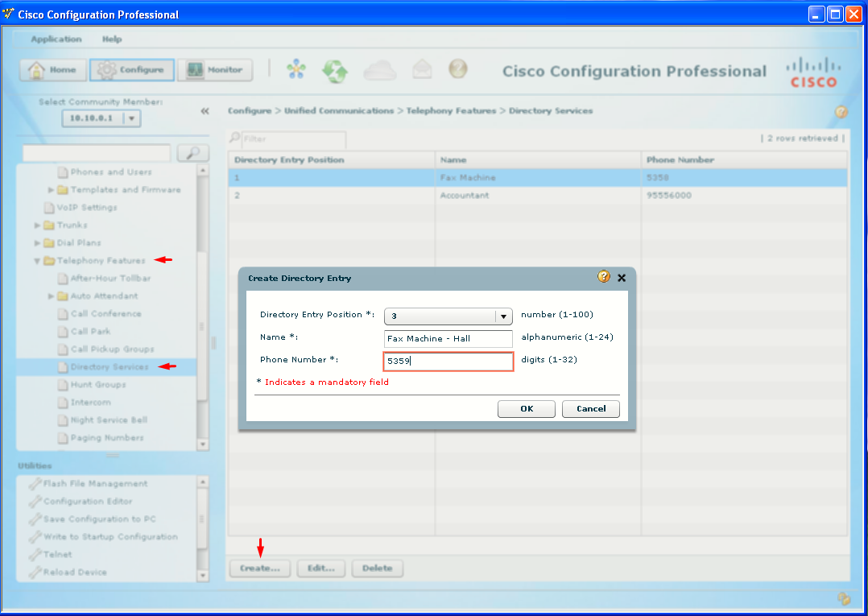Expand Templates and Firmware folder
The width and height of the screenshot is (868, 616).
click(x=51, y=190)
